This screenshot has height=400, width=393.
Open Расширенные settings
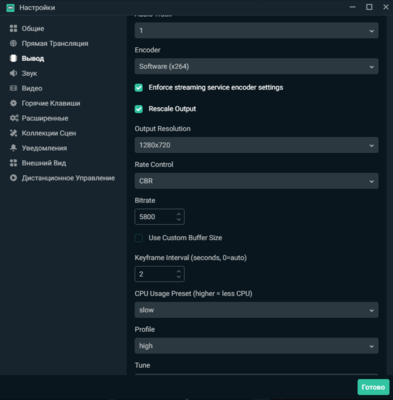(x=45, y=118)
